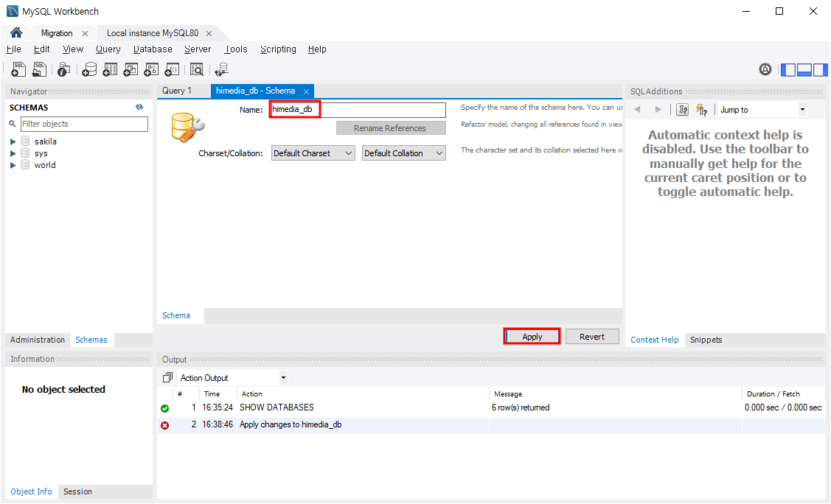Open the Help menu
The height and width of the screenshot is (504, 831).
[x=317, y=49]
